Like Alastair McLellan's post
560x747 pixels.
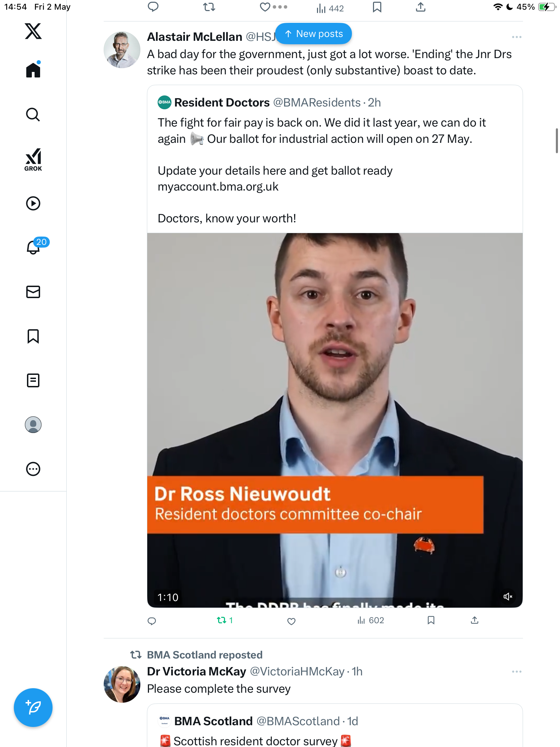click(x=291, y=621)
